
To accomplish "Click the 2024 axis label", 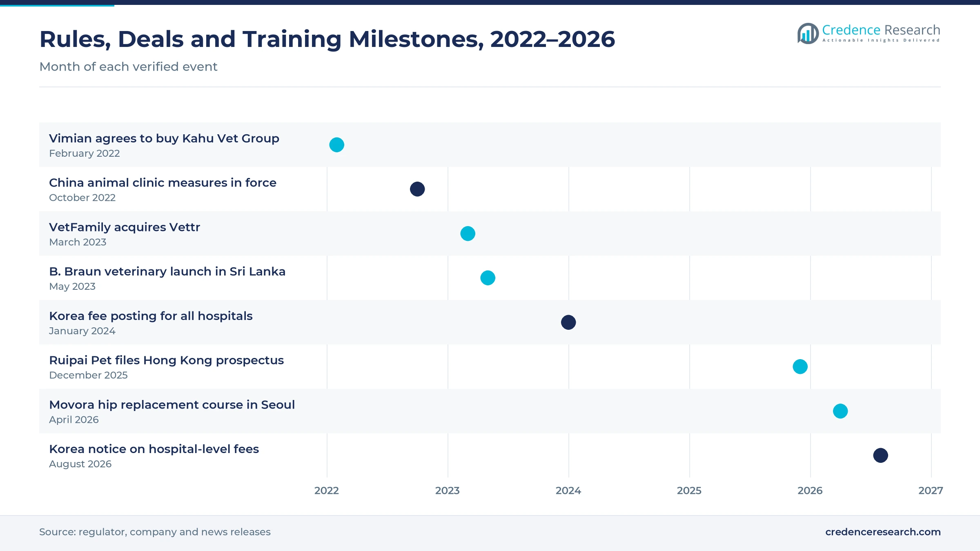I will 568,491.
